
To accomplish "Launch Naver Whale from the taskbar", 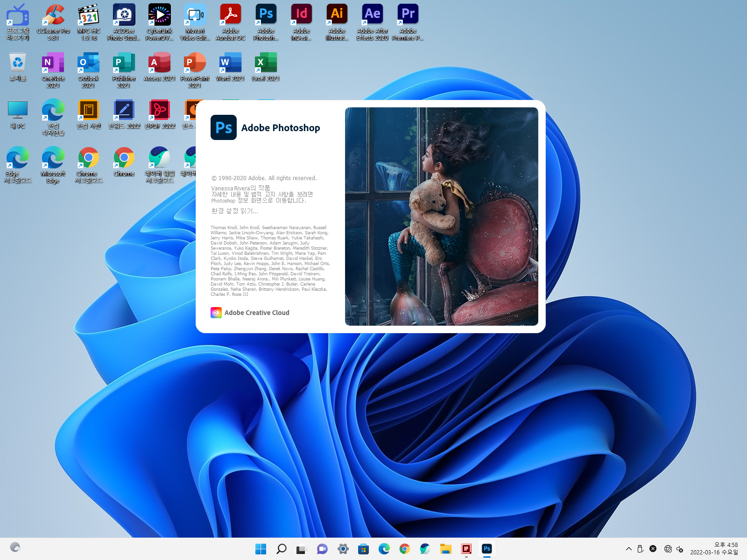I will point(425,549).
